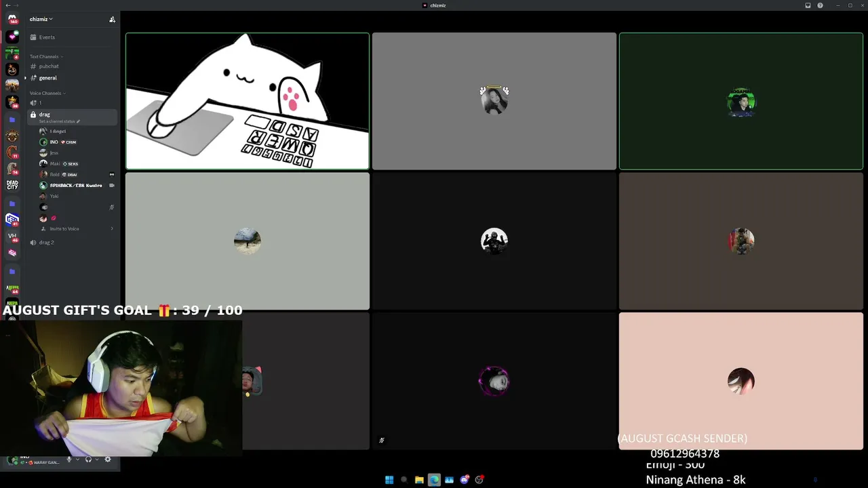868x488 pixels.
Task: Open Discord User Settings gear
Action: pos(108,460)
